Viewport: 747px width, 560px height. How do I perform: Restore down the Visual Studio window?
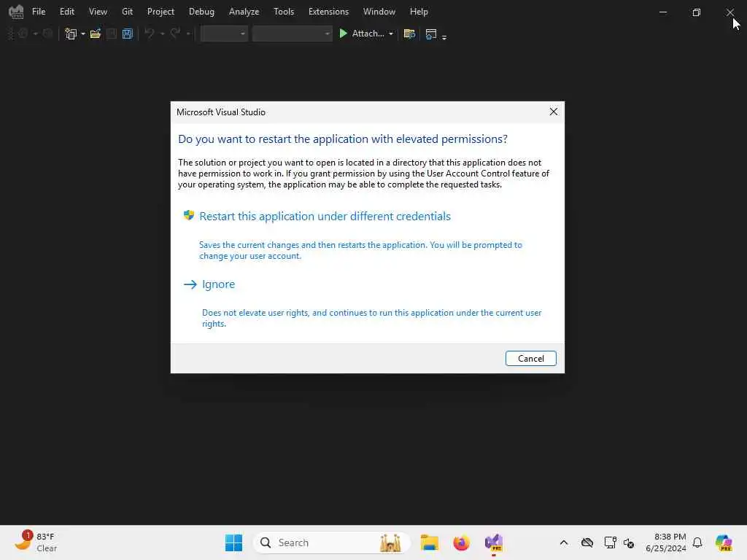697,12
